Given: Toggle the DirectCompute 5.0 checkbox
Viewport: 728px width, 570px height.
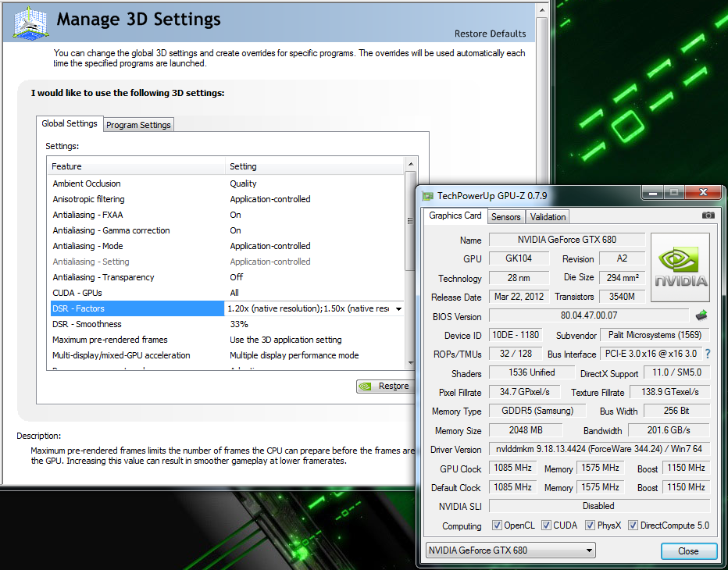Looking at the screenshot, I should (633, 525).
